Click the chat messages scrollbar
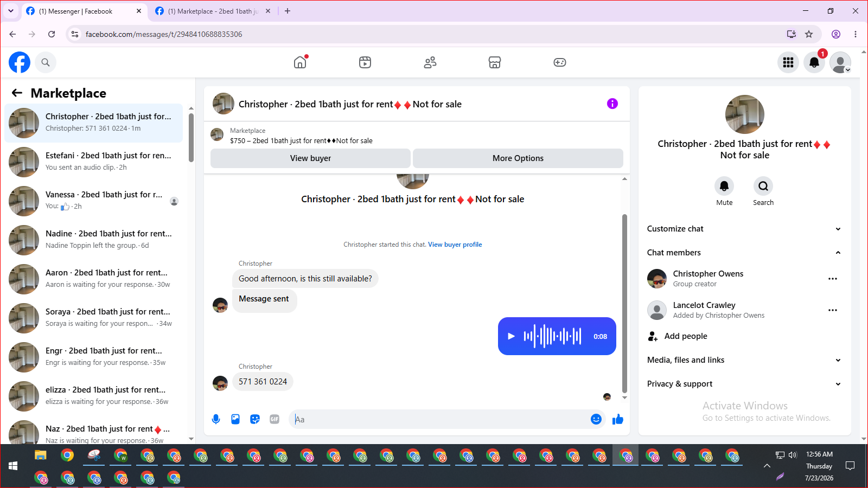 click(x=624, y=304)
